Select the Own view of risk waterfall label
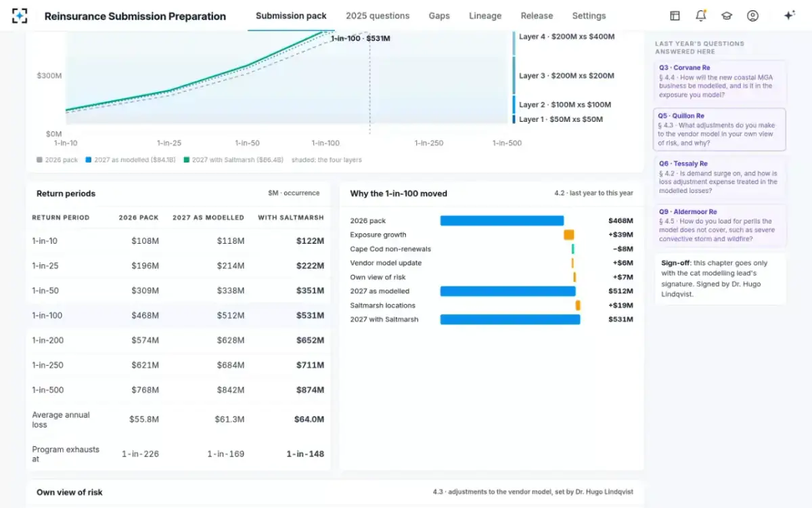812x508 pixels. point(378,277)
